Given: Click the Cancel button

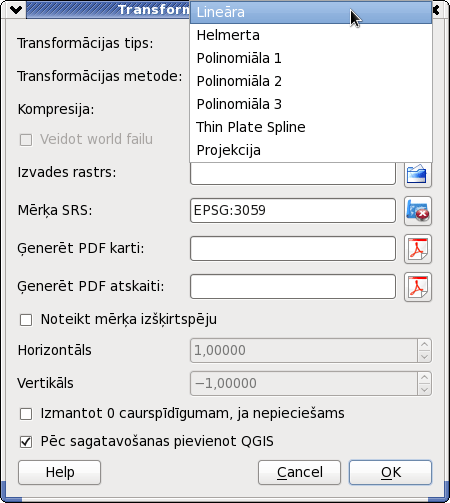Looking at the screenshot, I should [299, 472].
